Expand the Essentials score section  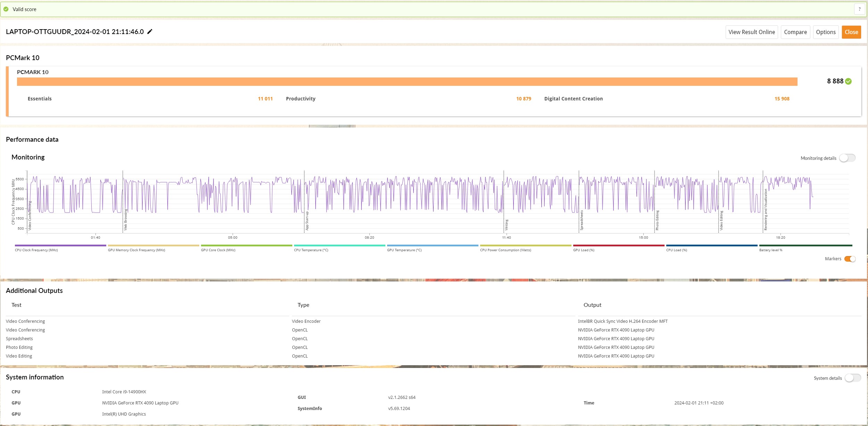40,99
